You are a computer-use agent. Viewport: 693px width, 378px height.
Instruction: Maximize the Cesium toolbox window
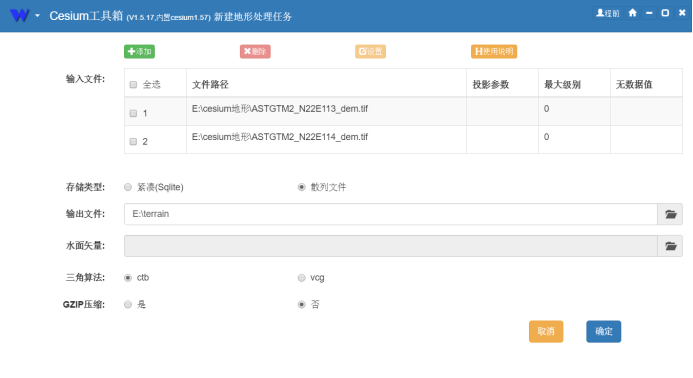(x=665, y=13)
